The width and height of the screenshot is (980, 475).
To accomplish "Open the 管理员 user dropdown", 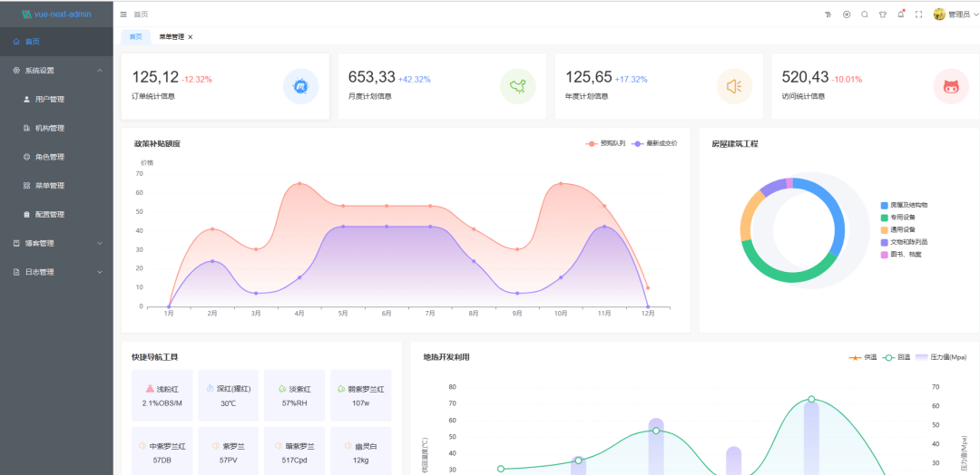I will pyautogui.click(x=955, y=15).
